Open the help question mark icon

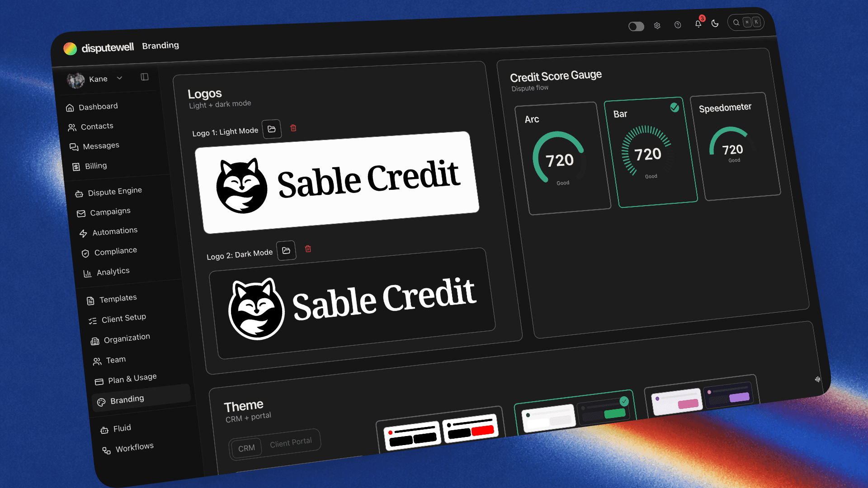(677, 25)
